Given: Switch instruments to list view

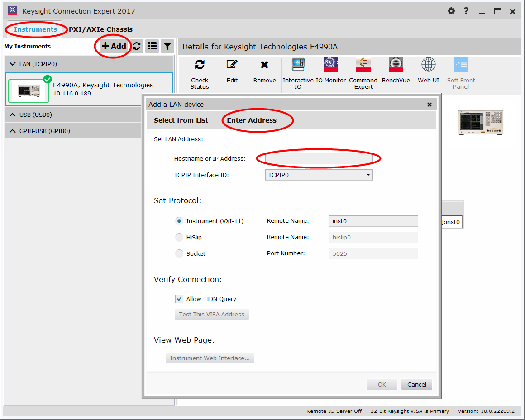Looking at the screenshot, I should click(153, 46).
